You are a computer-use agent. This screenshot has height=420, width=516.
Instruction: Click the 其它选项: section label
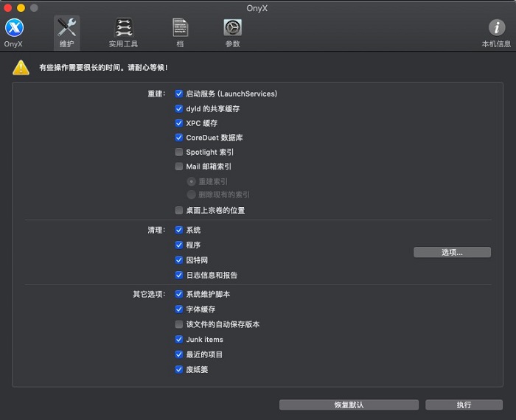click(x=149, y=294)
